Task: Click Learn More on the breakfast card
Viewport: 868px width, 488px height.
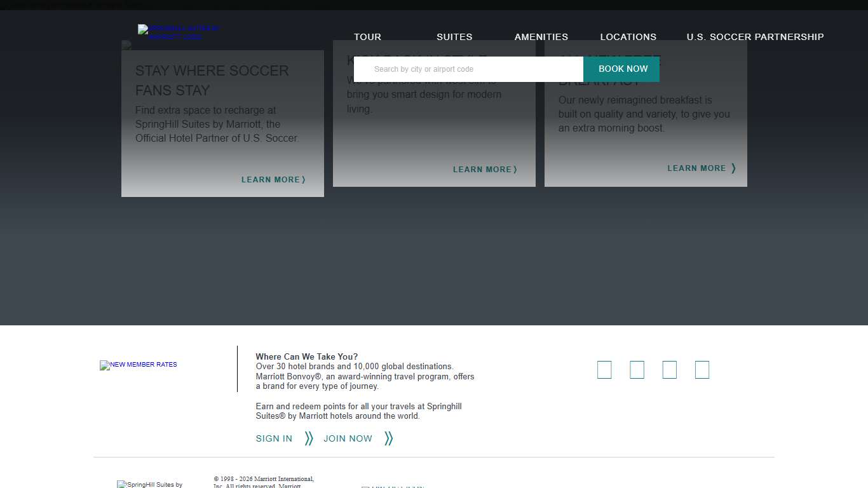Action: click(701, 168)
